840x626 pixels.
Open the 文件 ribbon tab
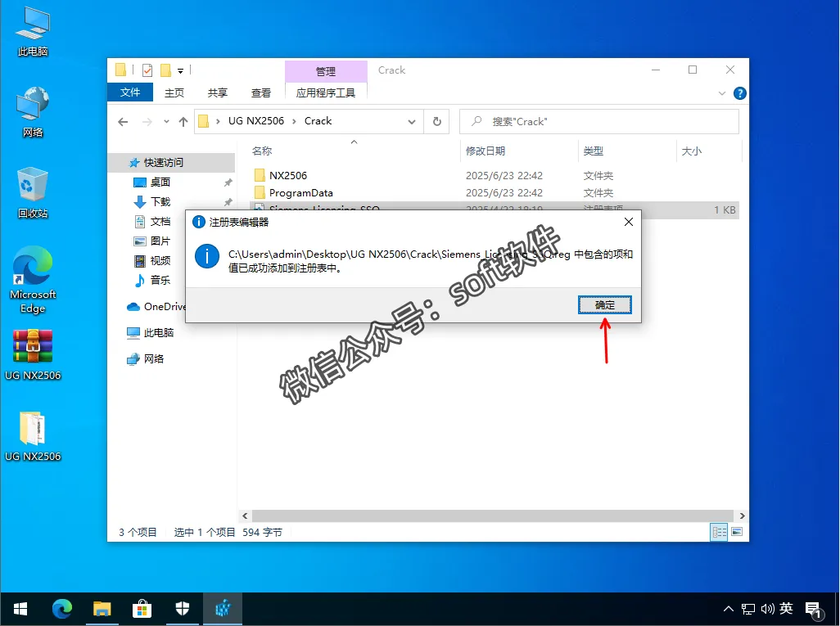tap(130, 92)
